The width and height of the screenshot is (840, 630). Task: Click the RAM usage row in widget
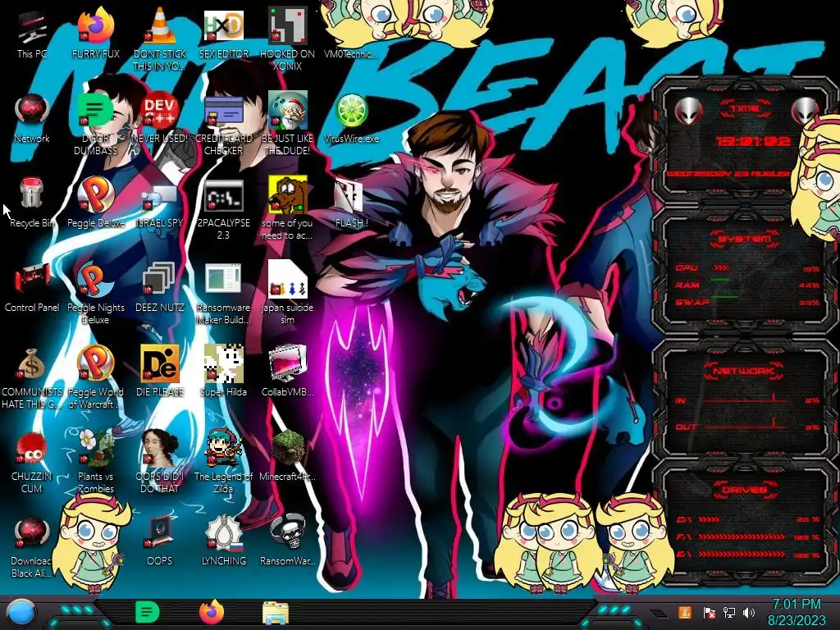point(747,285)
